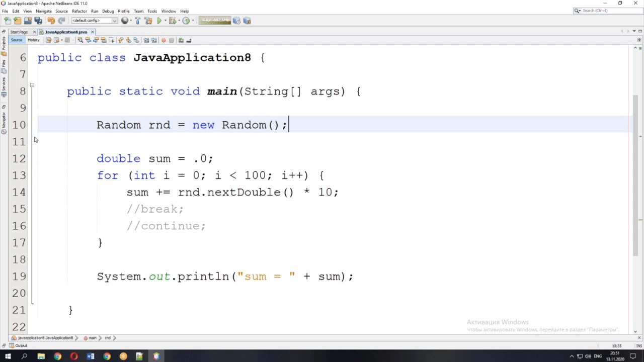Image resolution: width=644 pixels, height=362 pixels.
Task: Close the JavaApplication8.java tab
Action: (x=92, y=32)
